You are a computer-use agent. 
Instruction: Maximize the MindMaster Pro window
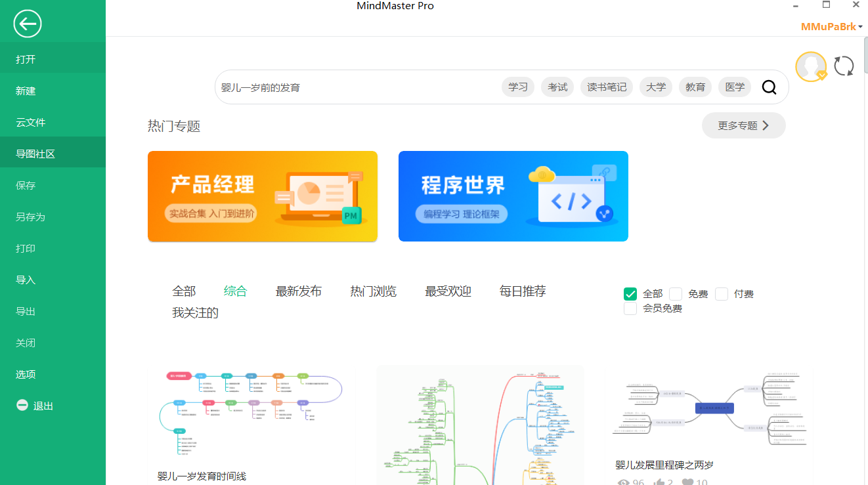point(827,5)
